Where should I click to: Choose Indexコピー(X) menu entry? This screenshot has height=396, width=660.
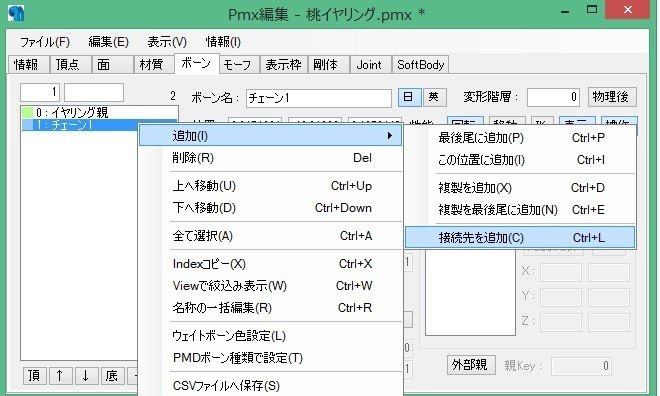(x=271, y=264)
